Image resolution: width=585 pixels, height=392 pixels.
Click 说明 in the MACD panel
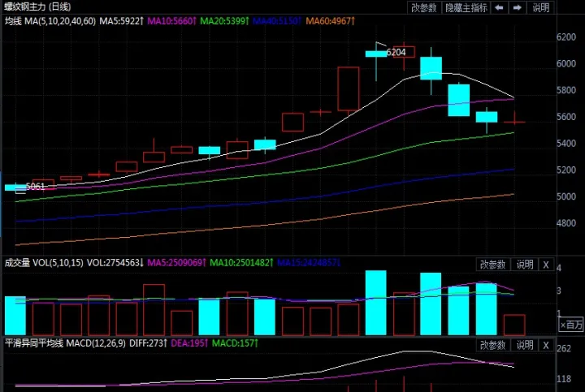(524, 344)
